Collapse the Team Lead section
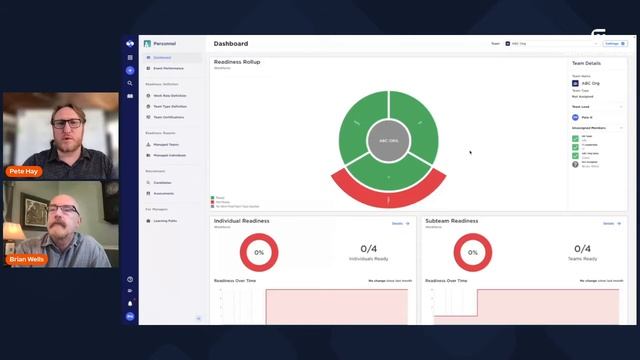Image resolution: width=640 pixels, height=360 pixels. pos(621,107)
